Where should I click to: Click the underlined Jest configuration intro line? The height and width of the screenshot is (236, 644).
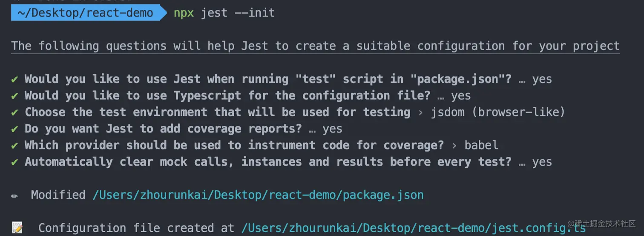coord(316,46)
